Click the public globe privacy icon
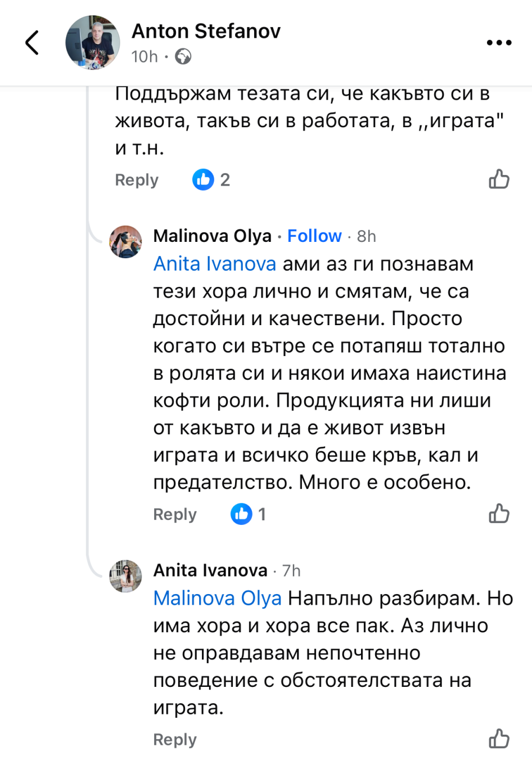Screen dimensions: 532x769 tap(183, 57)
